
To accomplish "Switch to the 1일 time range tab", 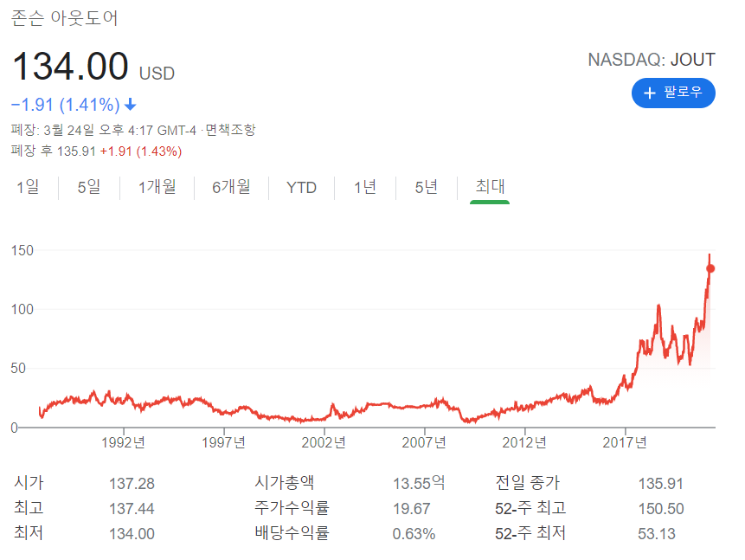I will tap(29, 186).
